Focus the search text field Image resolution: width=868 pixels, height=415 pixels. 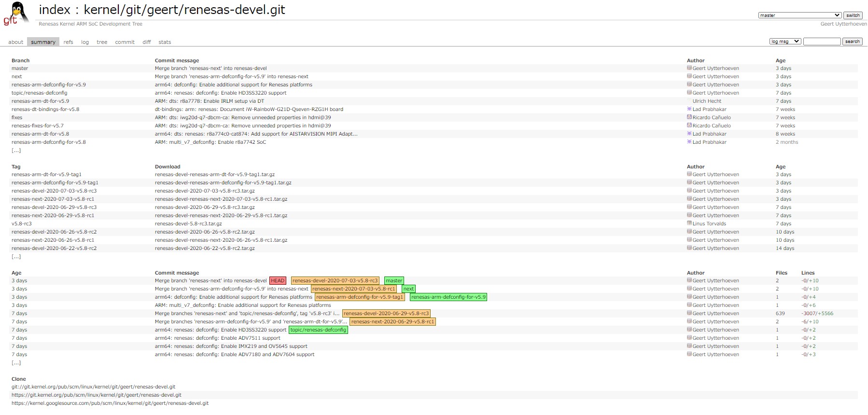pyautogui.click(x=822, y=41)
